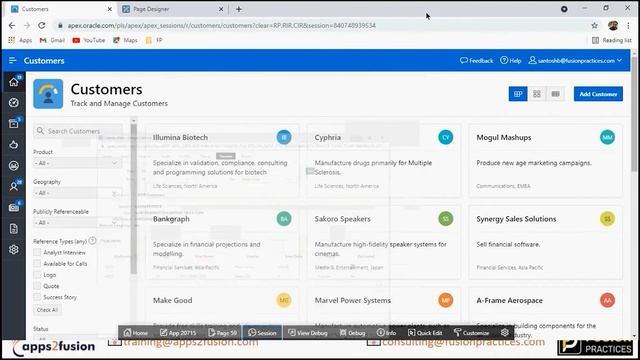Image resolution: width=640 pixels, height=360 pixels.
Task: Click Quick Edit in developer toolbar
Action: [425, 333]
